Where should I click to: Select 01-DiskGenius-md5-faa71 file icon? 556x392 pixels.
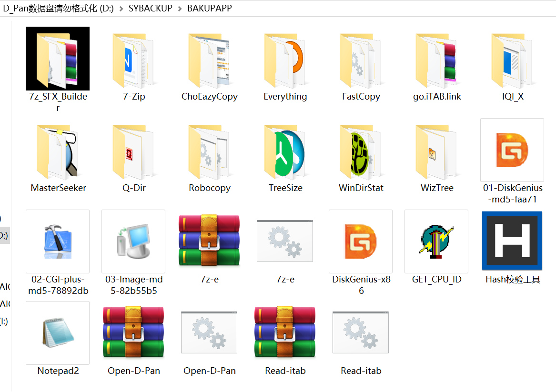(x=512, y=150)
